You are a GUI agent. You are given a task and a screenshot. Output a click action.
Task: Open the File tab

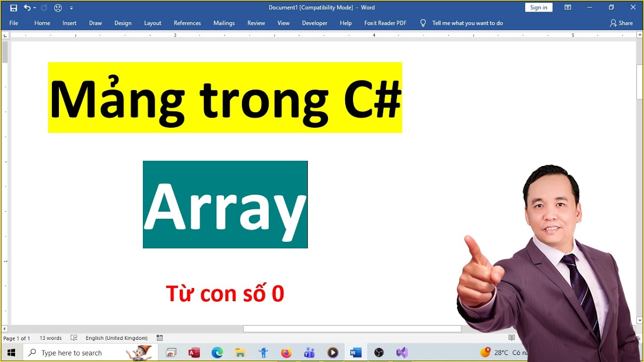coord(14,23)
